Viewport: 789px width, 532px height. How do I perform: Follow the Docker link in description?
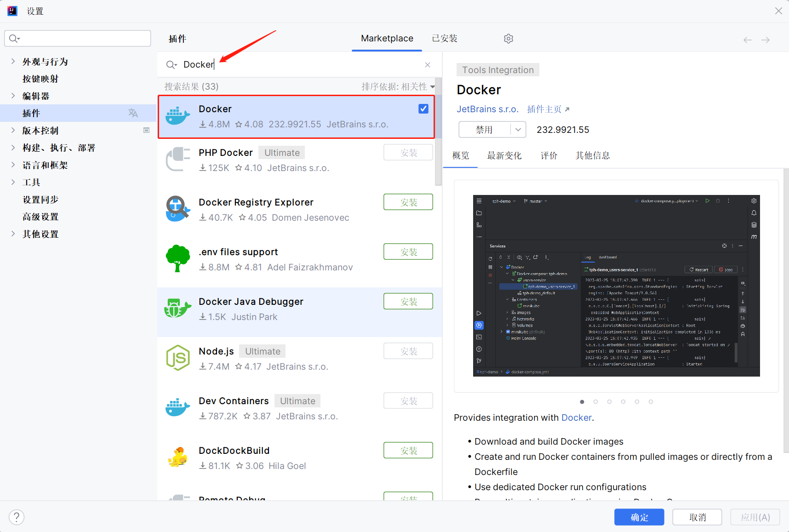576,418
